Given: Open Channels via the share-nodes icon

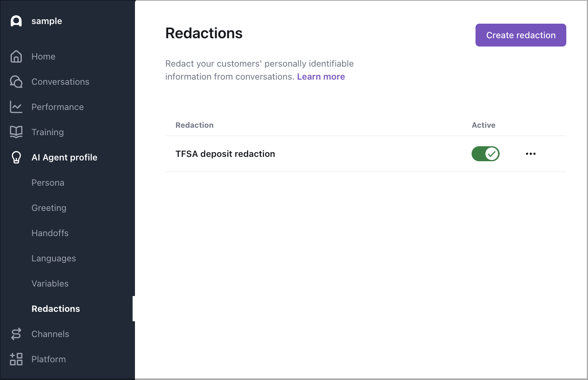Looking at the screenshot, I should [x=16, y=334].
